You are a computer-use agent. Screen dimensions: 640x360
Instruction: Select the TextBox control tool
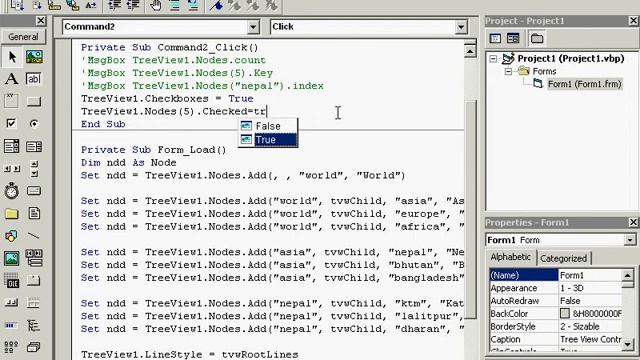tap(34, 78)
